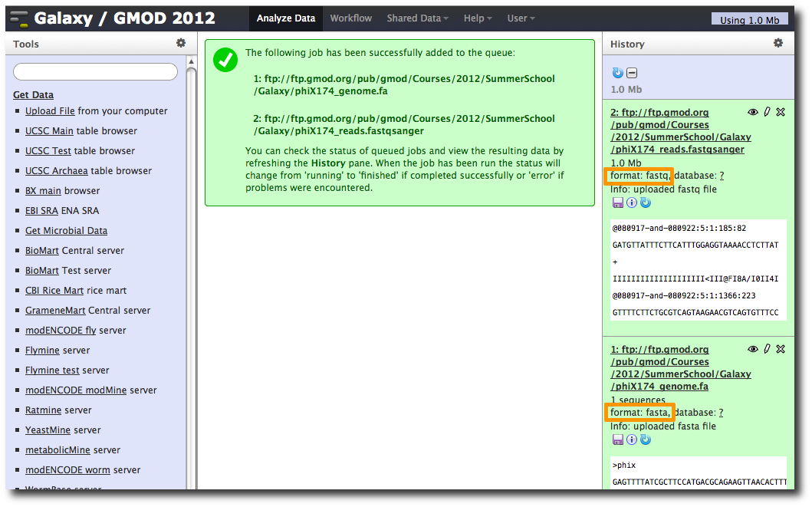The image size is (812, 507).
Task: Open Flymine test server link
Action: point(52,370)
